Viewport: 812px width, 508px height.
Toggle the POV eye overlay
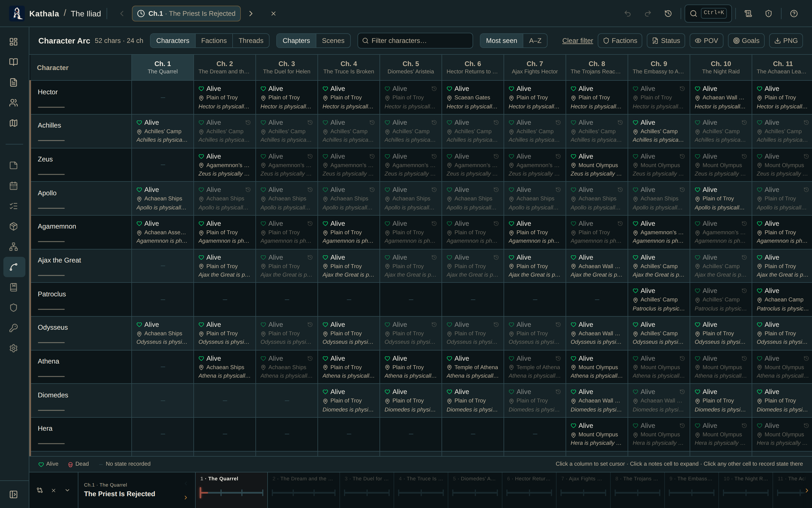pyautogui.click(x=706, y=41)
